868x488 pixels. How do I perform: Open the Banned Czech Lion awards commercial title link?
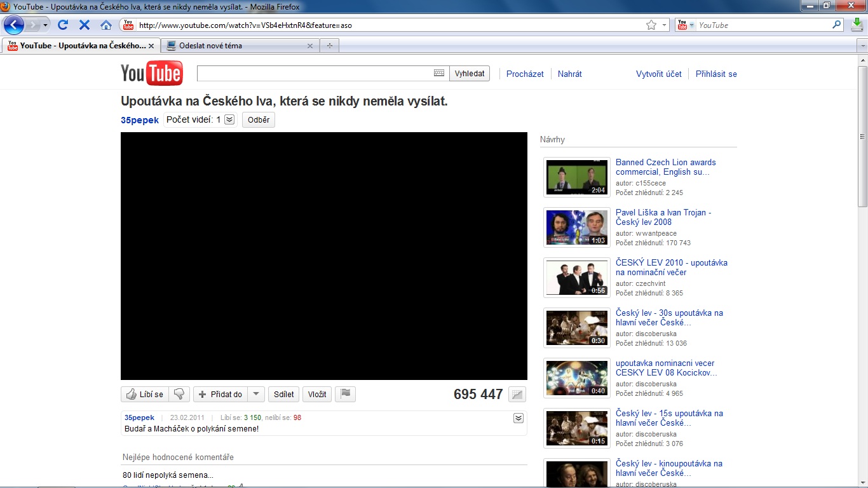coord(666,167)
